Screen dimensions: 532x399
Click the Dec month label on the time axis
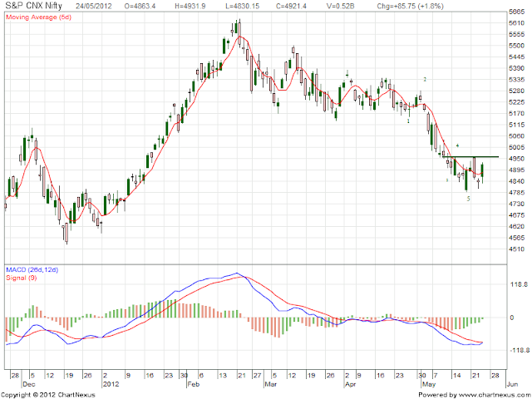tap(29, 384)
